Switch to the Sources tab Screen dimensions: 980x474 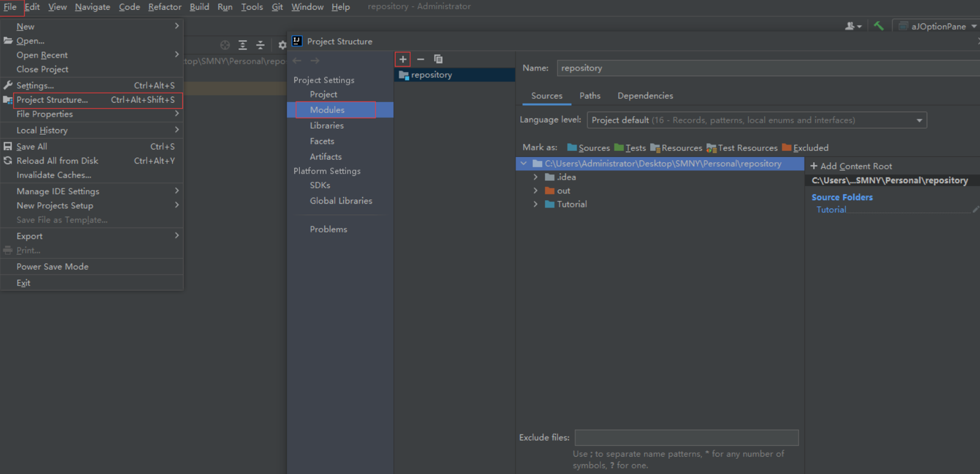pyautogui.click(x=547, y=96)
